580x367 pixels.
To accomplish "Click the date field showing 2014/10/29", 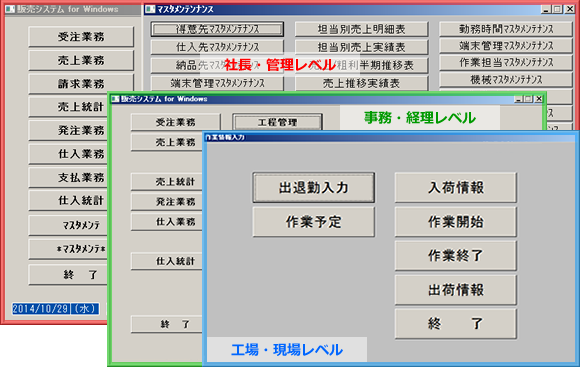I will 40,309.
